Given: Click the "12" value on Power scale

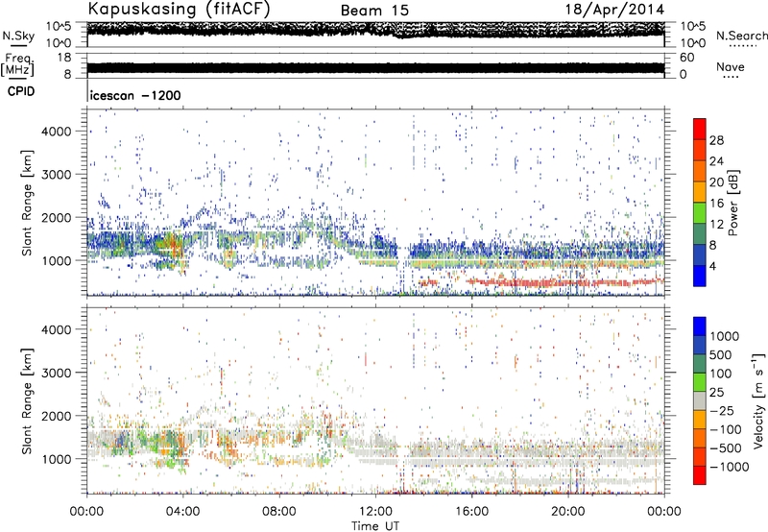Looking at the screenshot, I should click(716, 225).
